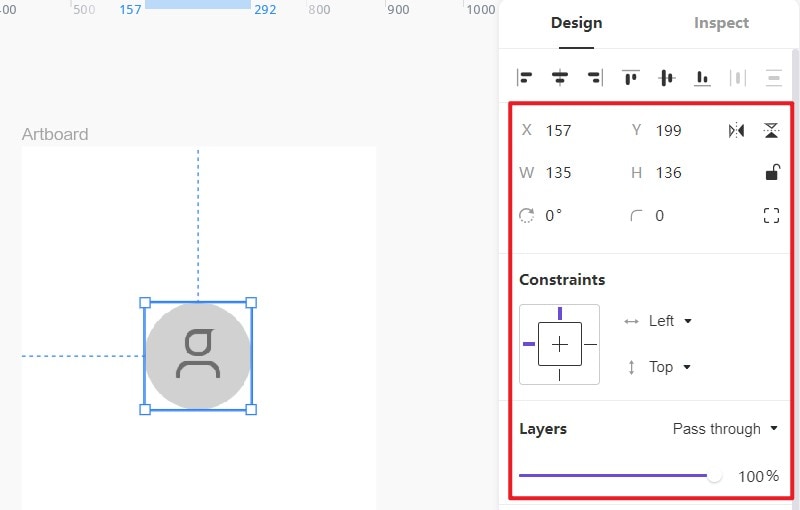Click the horizontal constraint arrow icon

[x=631, y=321]
